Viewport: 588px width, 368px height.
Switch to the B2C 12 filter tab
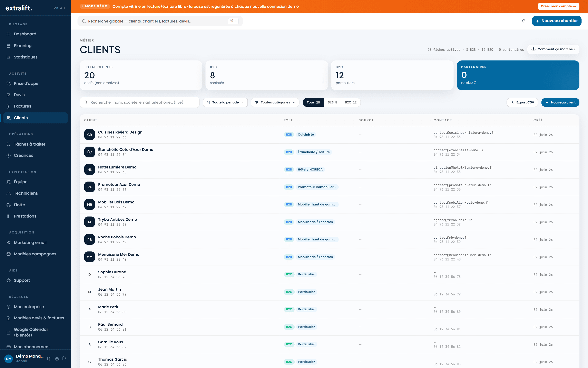click(351, 102)
